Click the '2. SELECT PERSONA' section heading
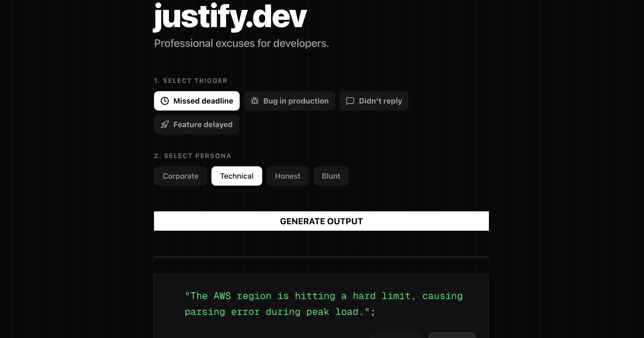 click(193, 156)
